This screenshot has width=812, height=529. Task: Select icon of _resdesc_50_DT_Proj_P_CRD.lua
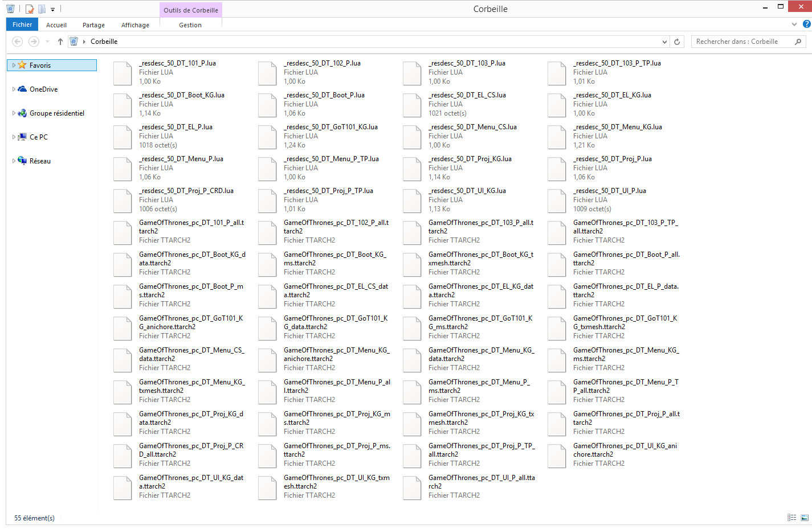pyautogui.click(x=123, y=201)
